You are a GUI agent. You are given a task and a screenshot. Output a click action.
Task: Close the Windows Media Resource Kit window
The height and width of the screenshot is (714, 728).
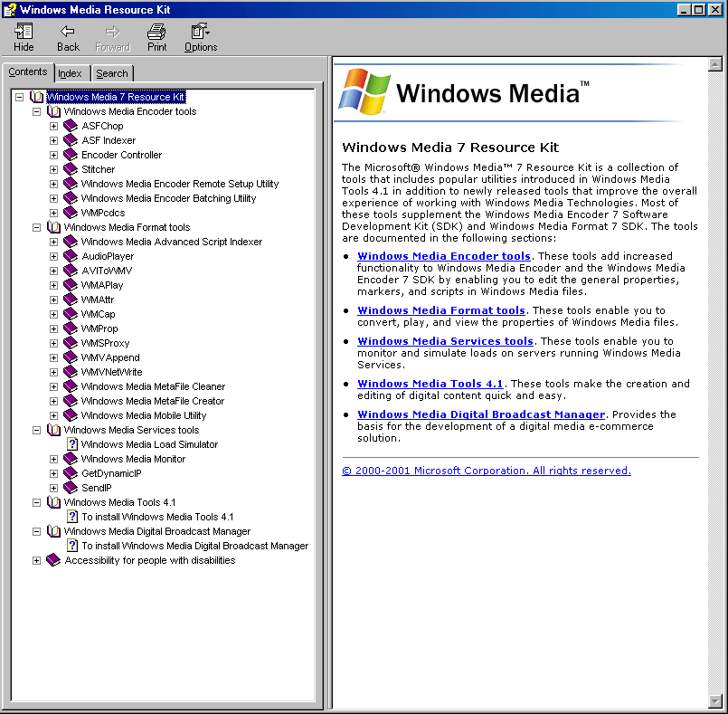pyautogui.click(x=715, y=9)
